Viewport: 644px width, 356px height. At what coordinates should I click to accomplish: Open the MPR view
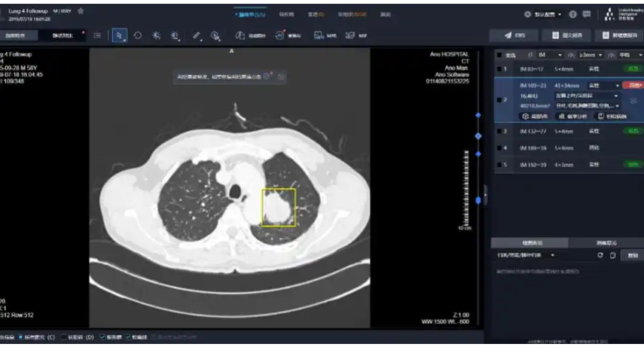[325, 35]
